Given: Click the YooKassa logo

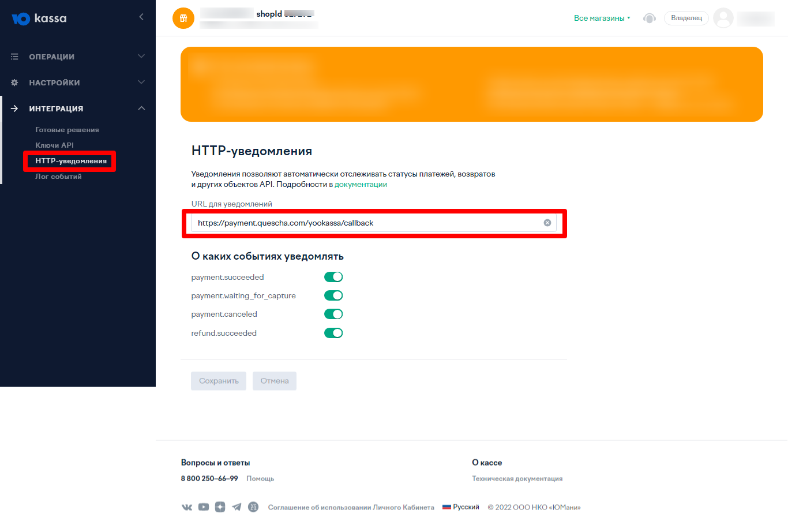Looking at the screenshot, I should [x=39, y=18].
